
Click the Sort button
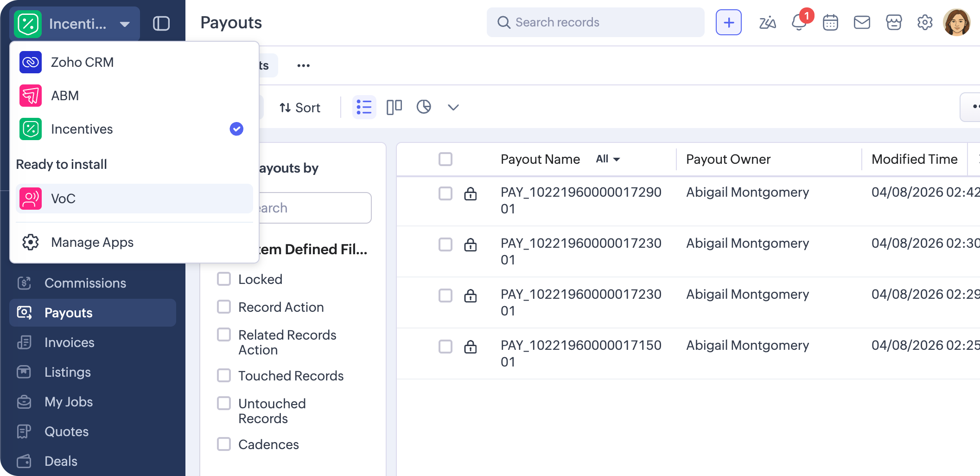click(300, 108)
